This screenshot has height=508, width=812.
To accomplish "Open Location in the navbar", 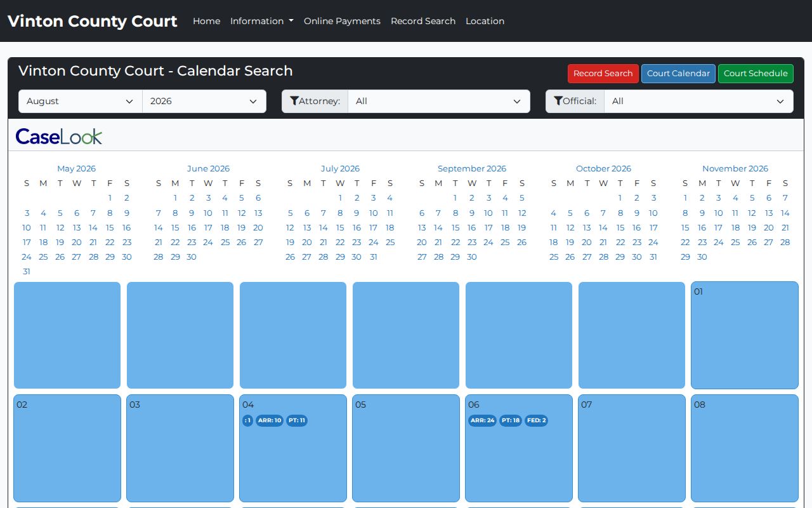I will point(485,21).
